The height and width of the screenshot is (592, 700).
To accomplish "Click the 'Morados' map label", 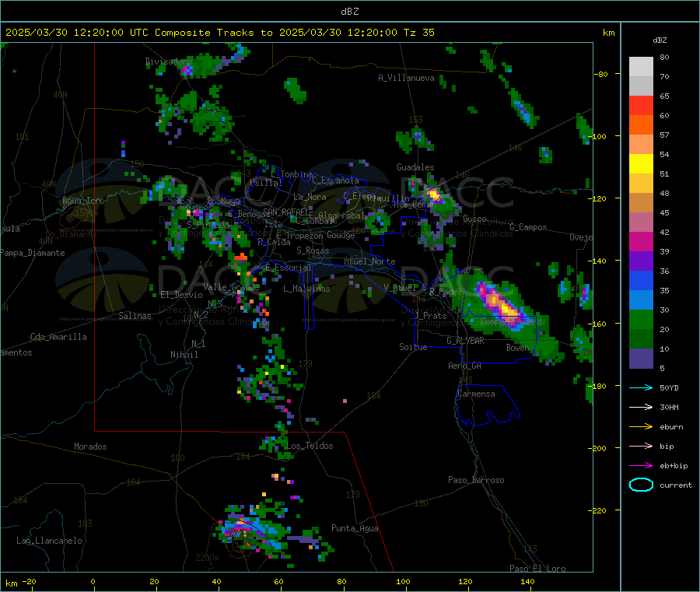I will 90,447.
